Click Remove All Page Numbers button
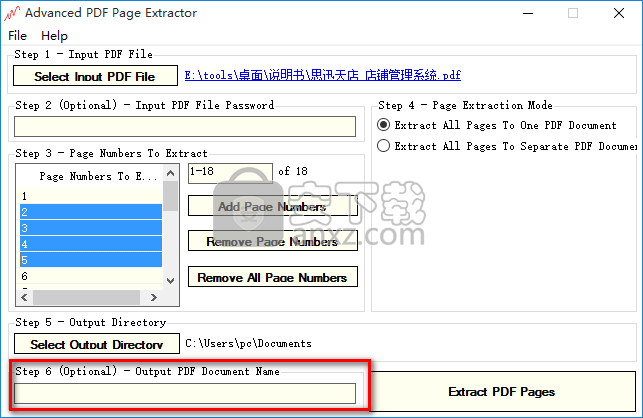 (272, 277)
